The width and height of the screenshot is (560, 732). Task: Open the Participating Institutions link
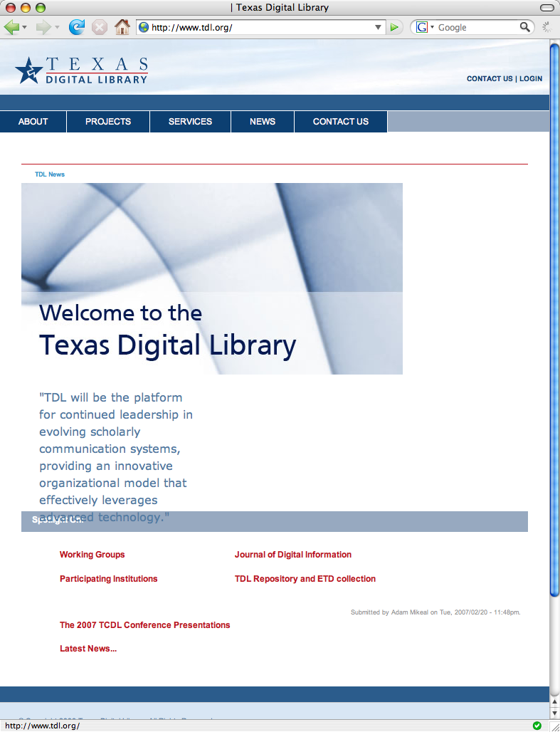[108, 579]
